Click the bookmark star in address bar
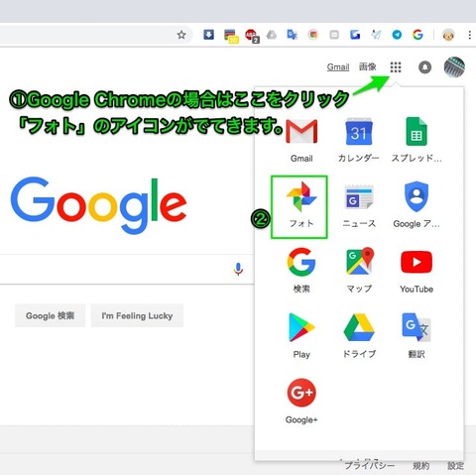Screen dimensions: 476x475 tap(181, 35)
